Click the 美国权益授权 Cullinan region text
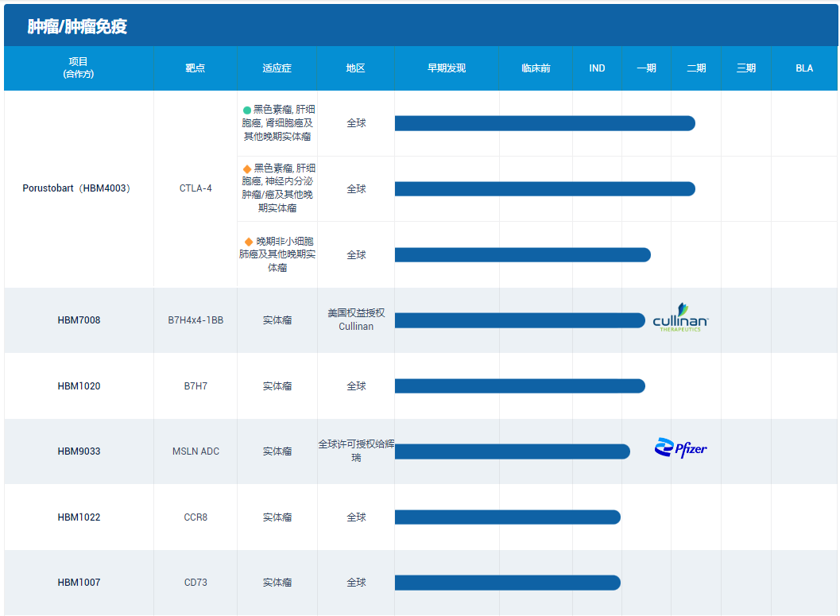This screenshot has height=616, width=840. tap(356, 320)
